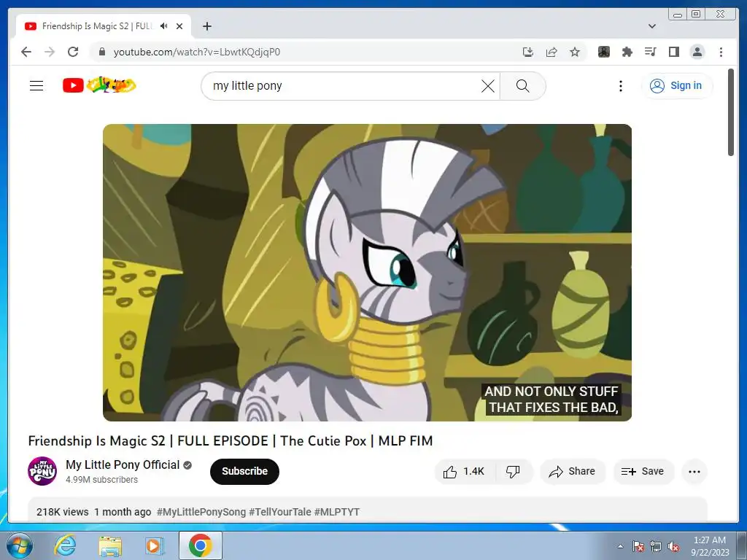The height and width of the screenshot is (560, 747).
Task: Open YouTube settings three-dot menu
Action: coord(620,86)
